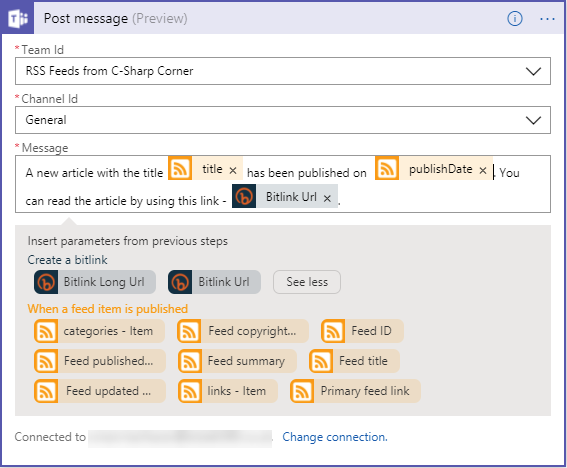The image size is (567, 468).
Task: Select the RSS Feeds from C-Sharp Corner field
Action: pos(283,71)
